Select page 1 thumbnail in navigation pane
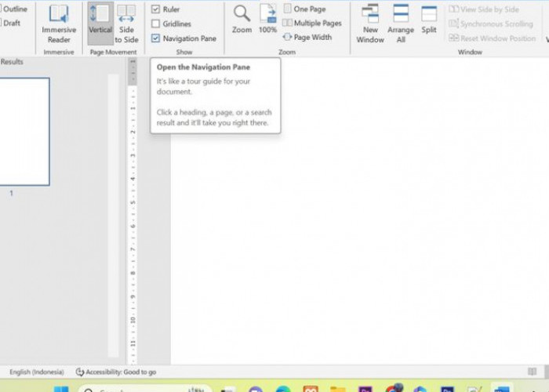 24,131
